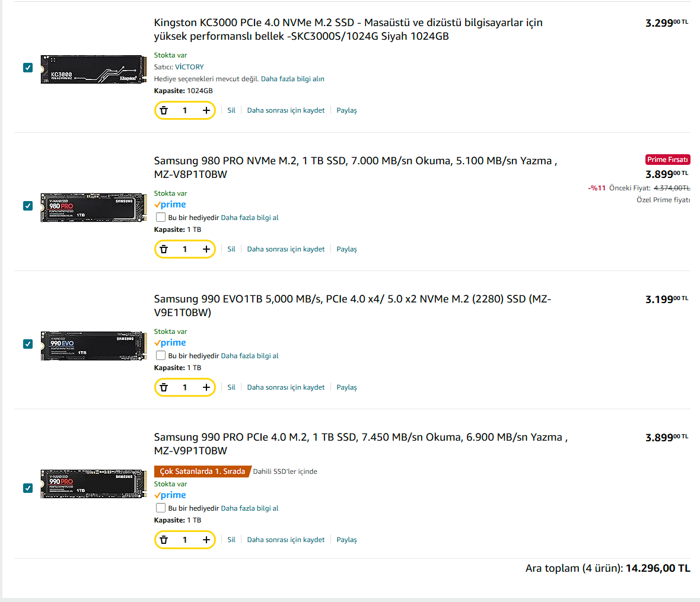Screen dimensions: 700x602
Task: Add one more Samsung 980 PRO with plus
Action: coord(206,249)
